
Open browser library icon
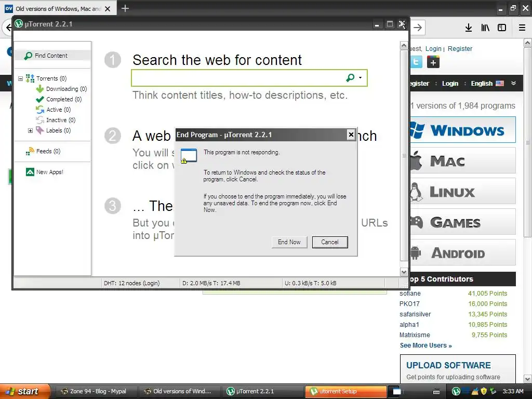[x=485, y=28]
